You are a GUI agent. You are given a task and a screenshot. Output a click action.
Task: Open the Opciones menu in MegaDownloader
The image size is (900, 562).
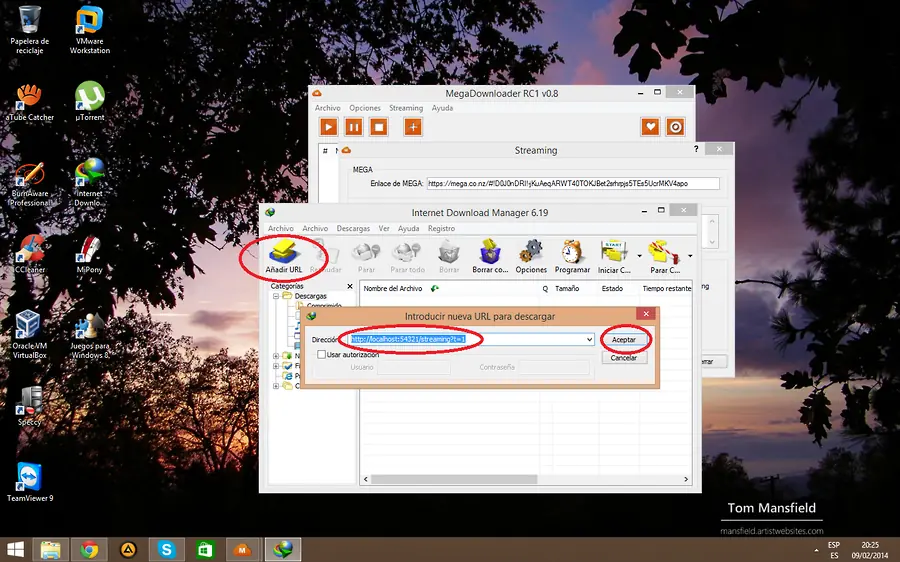point(365,108)
